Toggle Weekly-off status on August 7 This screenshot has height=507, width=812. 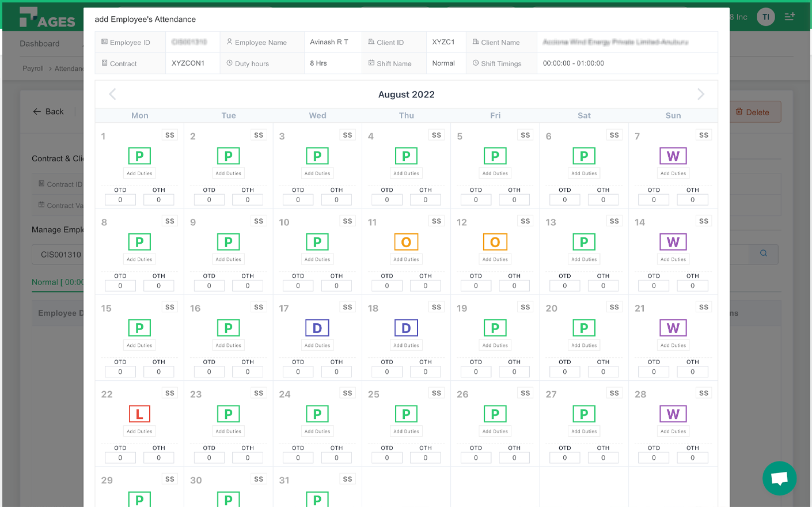tap(673, 156)
